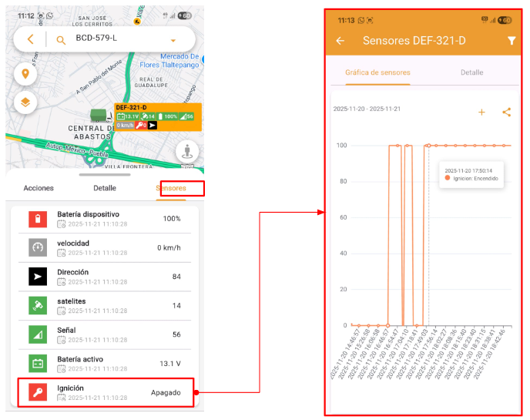Select the Gráfica de sensores tab
This screenshot has height=420, width=530.
(x=377, y=72)
